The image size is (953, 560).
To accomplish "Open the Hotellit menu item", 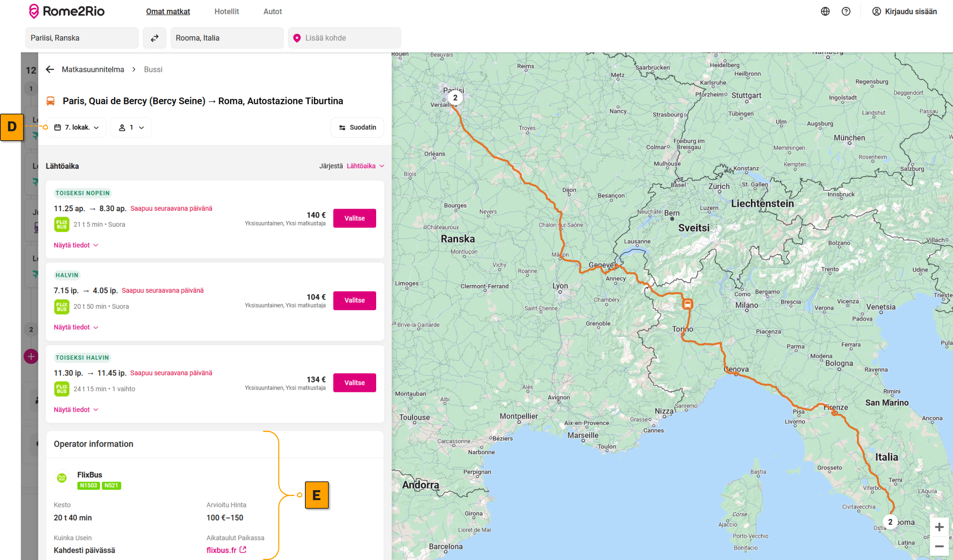I will (227, 12).
